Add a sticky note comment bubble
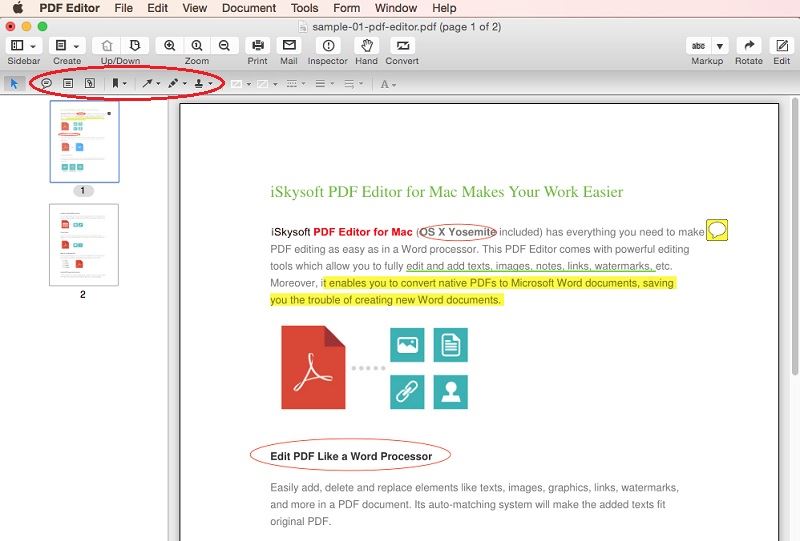Screen dimensions: 800x541 click(46, 83)
